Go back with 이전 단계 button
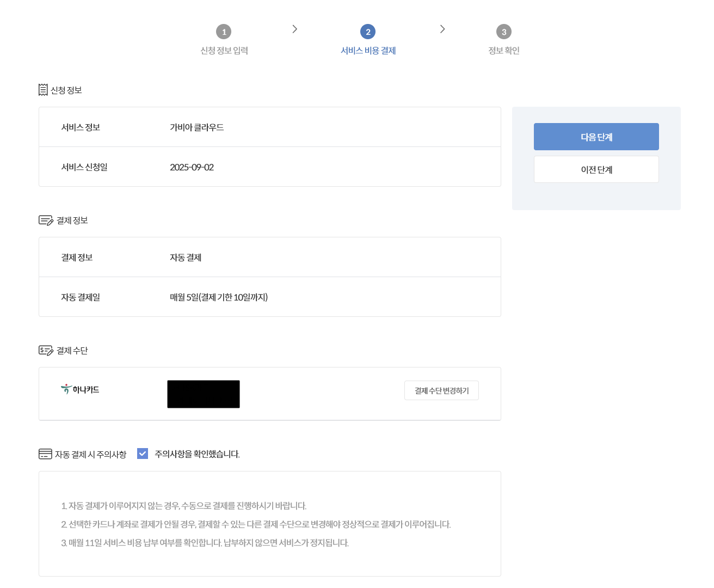This screenshot has height=588, width=714. click(x=596, y=169)
